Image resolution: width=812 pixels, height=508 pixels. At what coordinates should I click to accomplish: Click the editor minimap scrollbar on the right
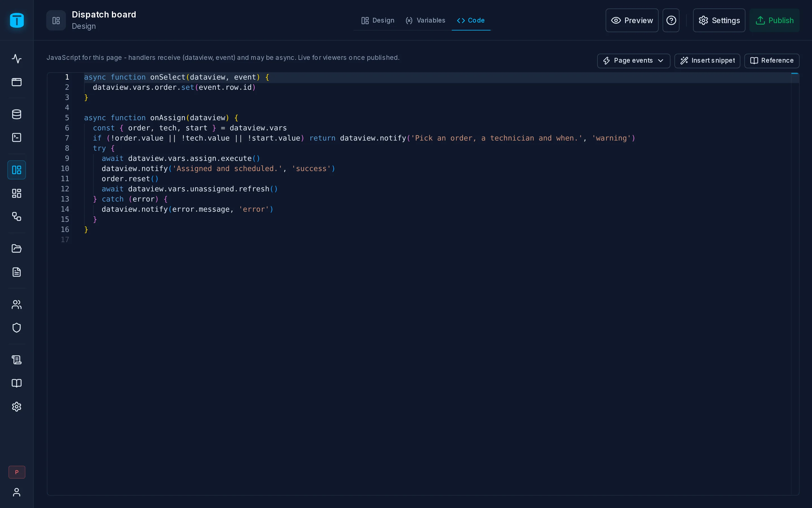coord(795,284)
